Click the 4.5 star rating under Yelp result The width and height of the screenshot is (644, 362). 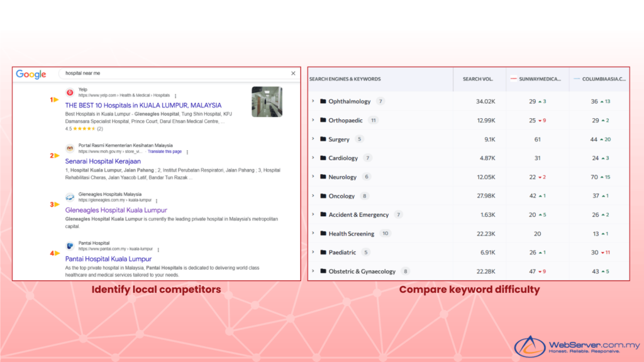click(84, 129)
